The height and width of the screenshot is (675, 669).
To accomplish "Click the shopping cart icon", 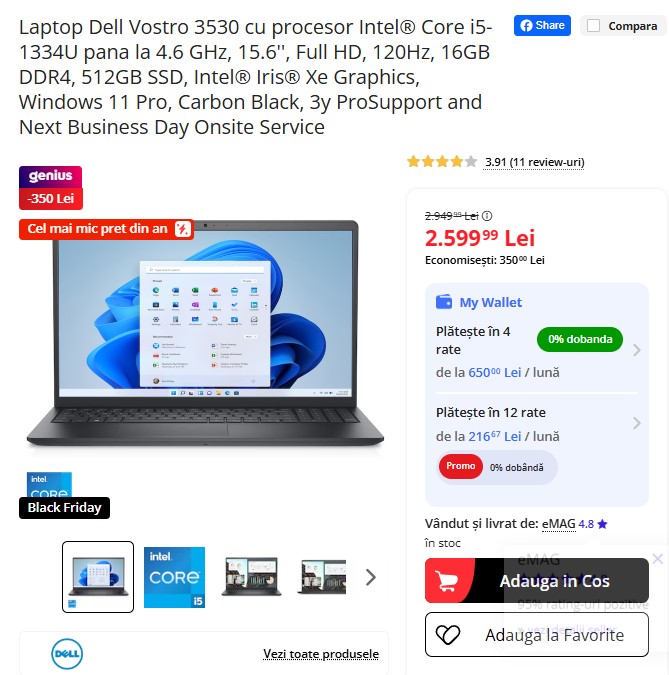I will click(446, 581).
